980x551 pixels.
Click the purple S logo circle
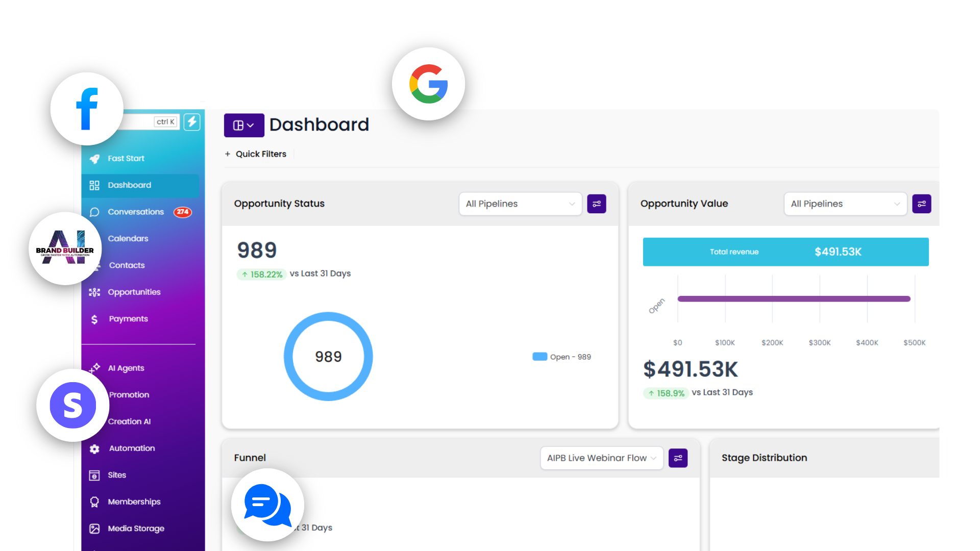point(73,406)
